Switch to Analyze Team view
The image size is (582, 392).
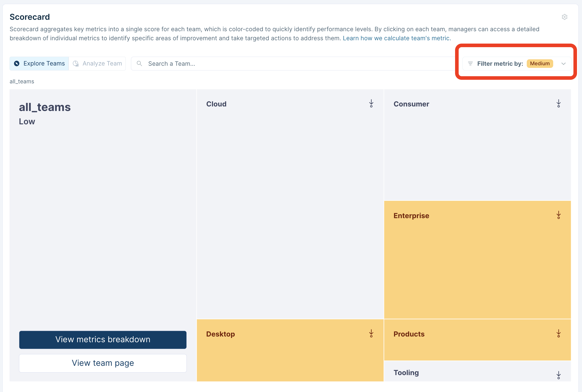click(97, 64)
